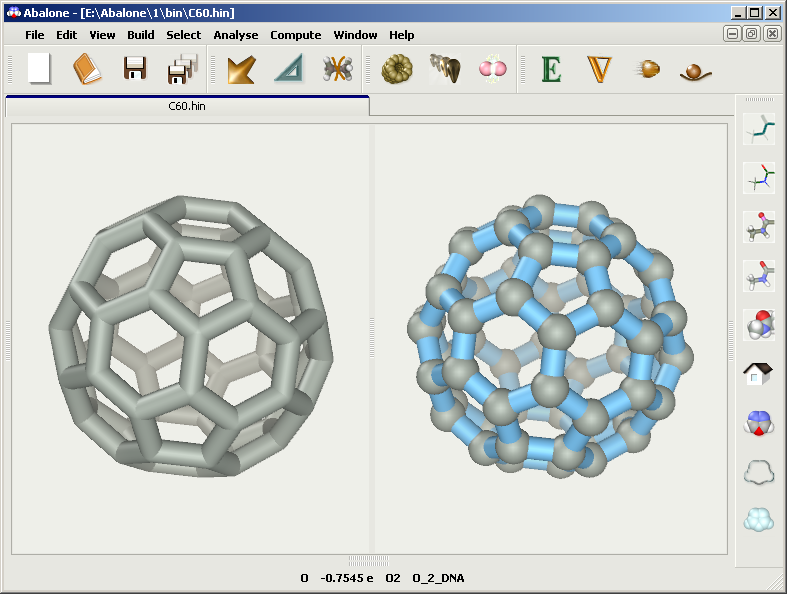Click the pink orbital spheres icon
The width and height of the screenshot is (787, 594).
pyautogui.click(x=493, y=69)
